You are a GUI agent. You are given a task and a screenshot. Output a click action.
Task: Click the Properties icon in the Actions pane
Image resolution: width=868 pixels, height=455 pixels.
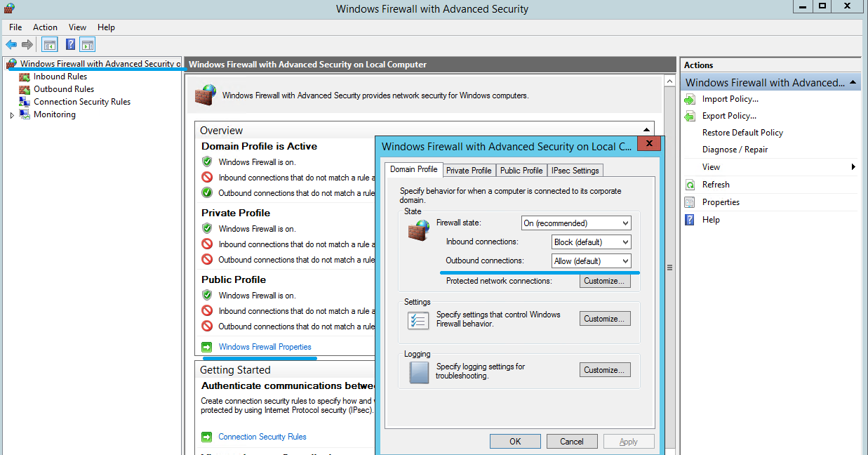(689, 202)
